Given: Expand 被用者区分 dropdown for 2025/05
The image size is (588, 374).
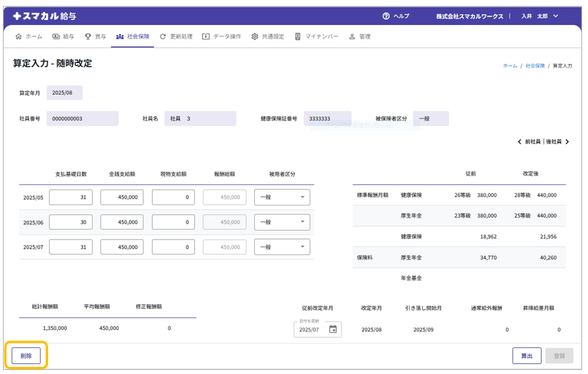Looking at the screenshot, I should click(x=282, y=197).
